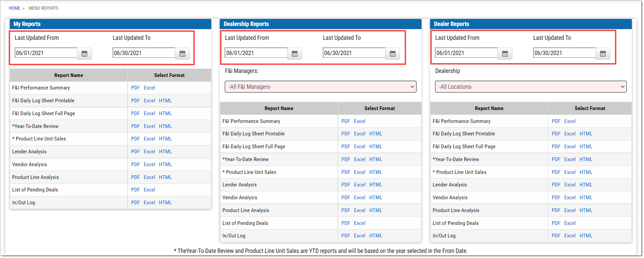The image size is (644, 258).
Task: Open My Reports Lender Analysis PDF
Action: (135, 152)
